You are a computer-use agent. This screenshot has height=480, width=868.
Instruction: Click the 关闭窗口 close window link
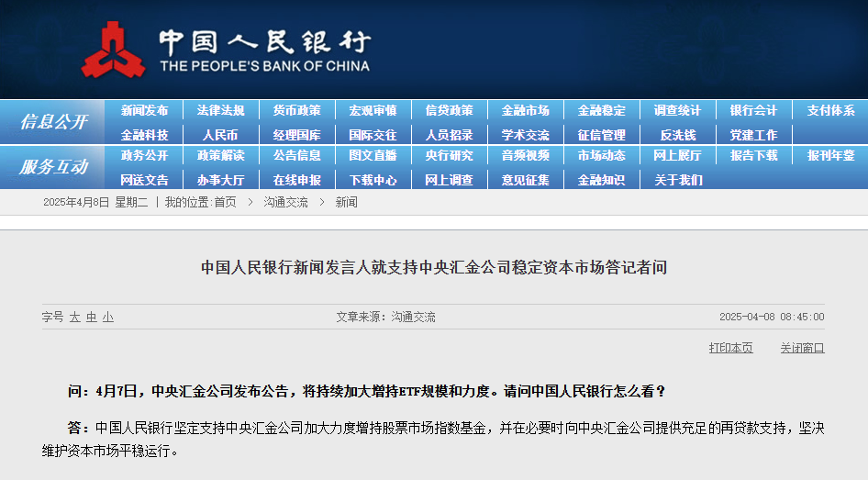coord(802,348)
